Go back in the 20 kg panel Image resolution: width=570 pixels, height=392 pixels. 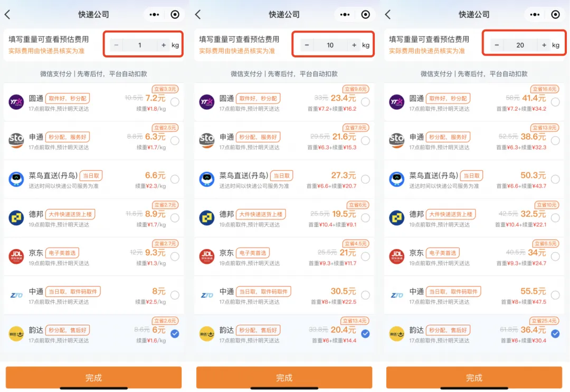point(388,15)
